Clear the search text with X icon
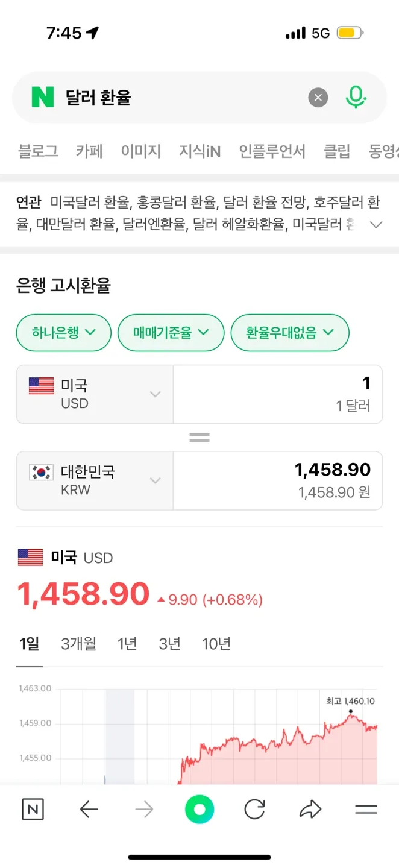The image size is (399, 868). pos(318,97)
